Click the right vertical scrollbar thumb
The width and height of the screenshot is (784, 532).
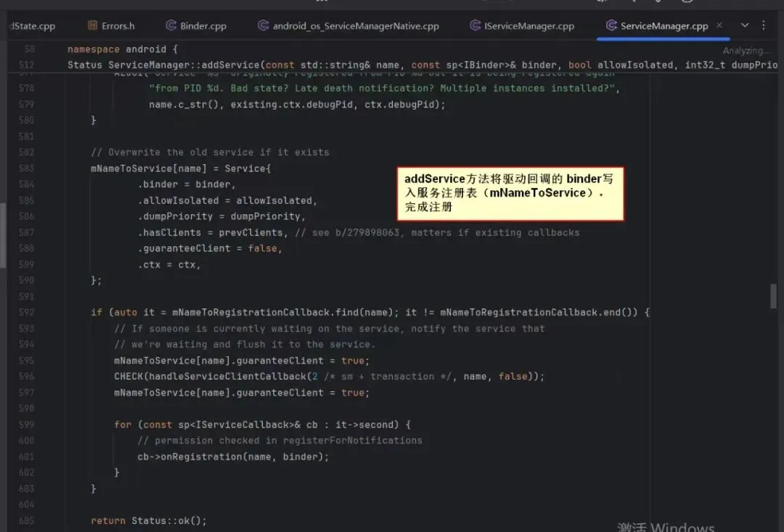coord(774,296)
